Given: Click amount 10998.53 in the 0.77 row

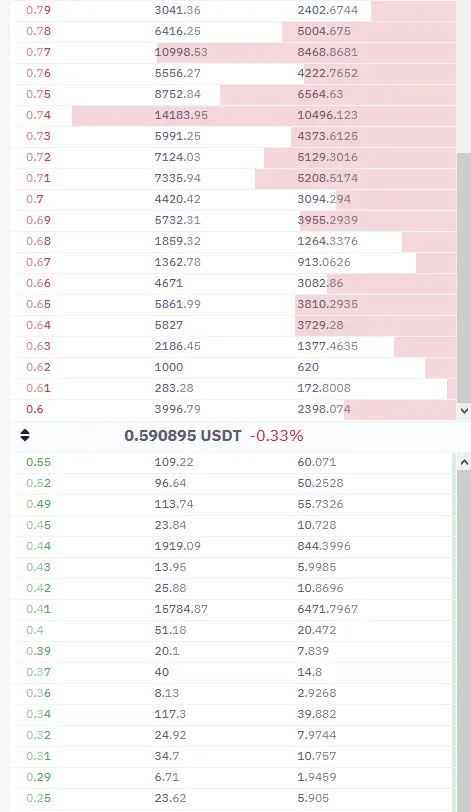Looking at the screenshot, I should click(181, 52).
